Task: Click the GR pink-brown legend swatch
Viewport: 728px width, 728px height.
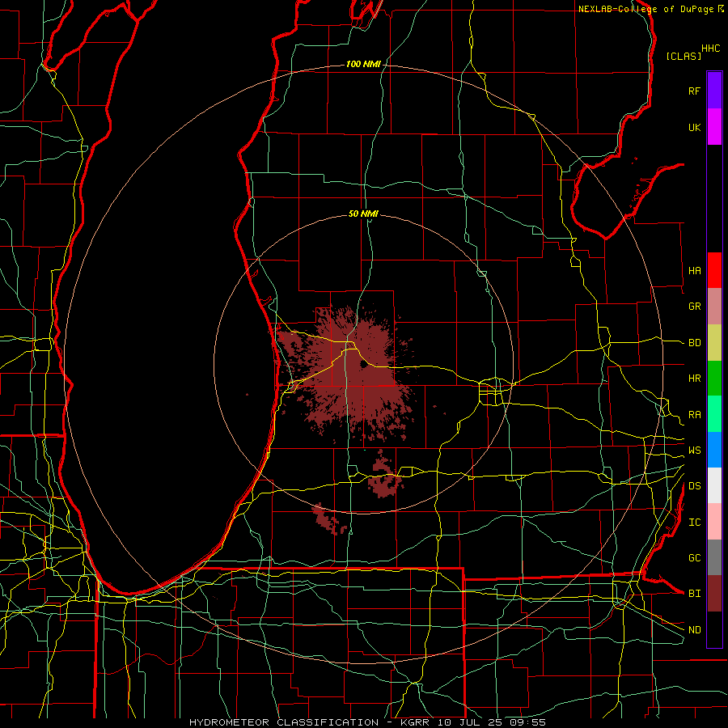Action: coord(714,307)
